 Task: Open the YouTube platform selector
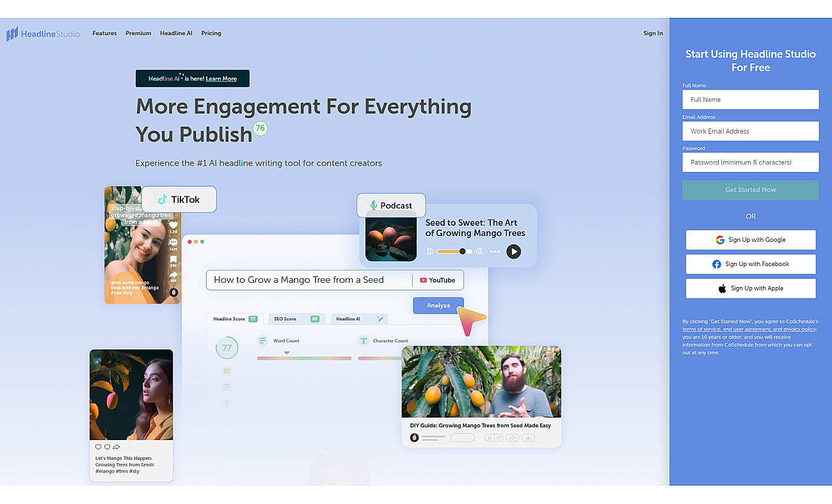pyautogui.click(x=438, y=280)
